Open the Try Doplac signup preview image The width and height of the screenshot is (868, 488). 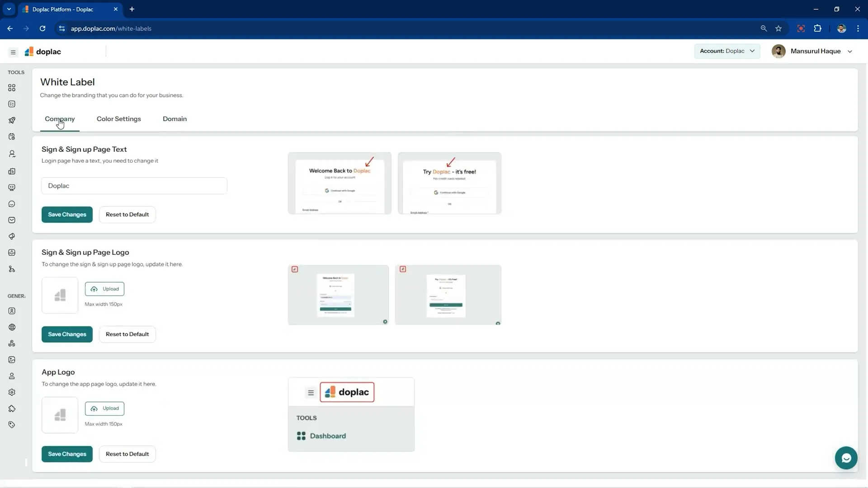tap(449, 183)
